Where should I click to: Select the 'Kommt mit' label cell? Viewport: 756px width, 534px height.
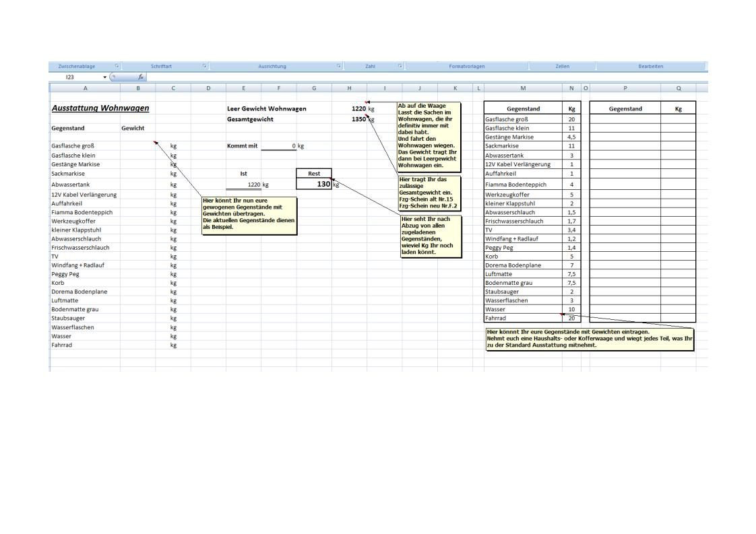(x=243, y=146)
